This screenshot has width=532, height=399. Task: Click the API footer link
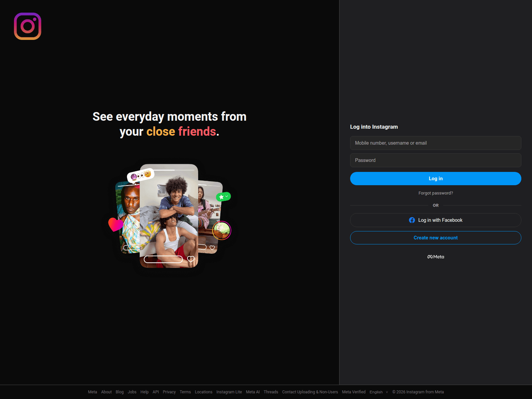click(x=155, y=392)
